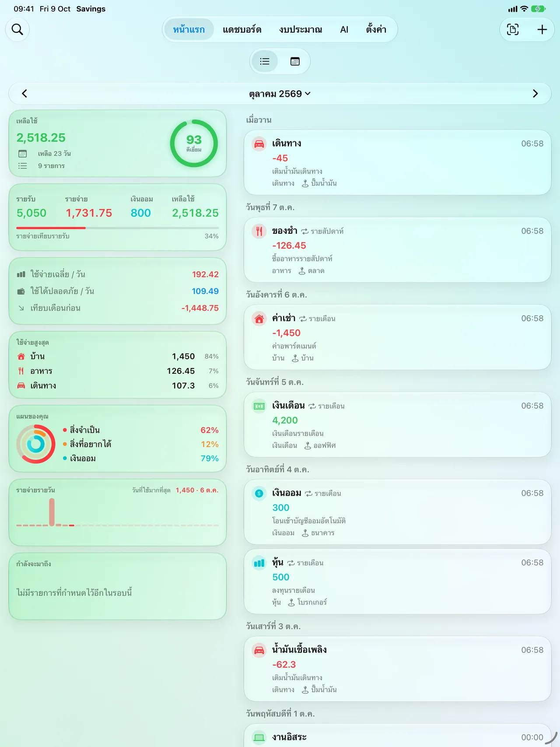Tap the สิ่งที่อยากได้ 12% plan row
Viewport: 560px width, 747px height.
point(140,444)
